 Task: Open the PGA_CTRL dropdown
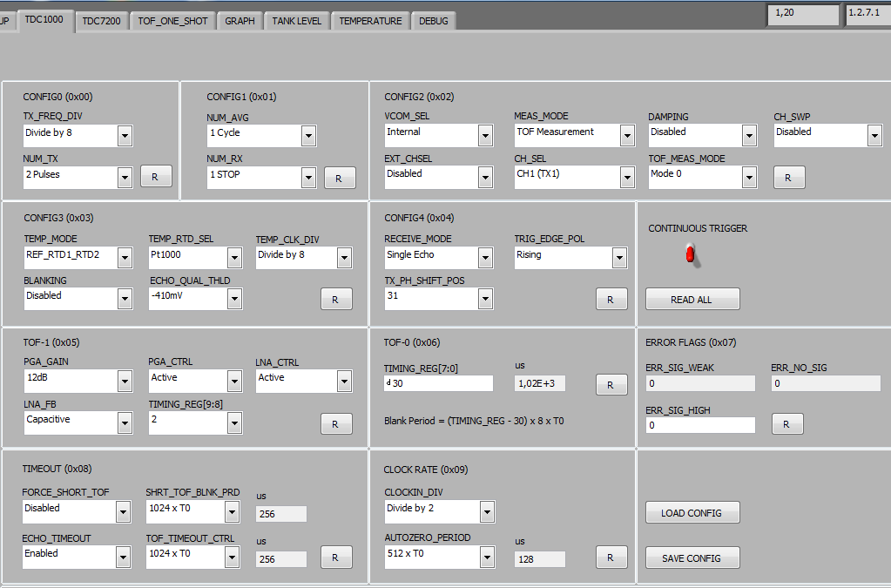195,381
